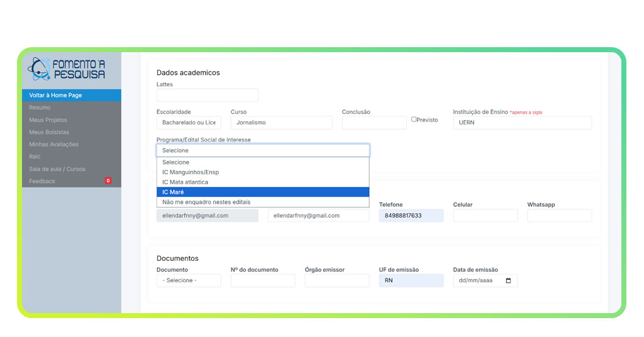Click the Lattes input field
The image size is (644, 337).
point(208,95)
